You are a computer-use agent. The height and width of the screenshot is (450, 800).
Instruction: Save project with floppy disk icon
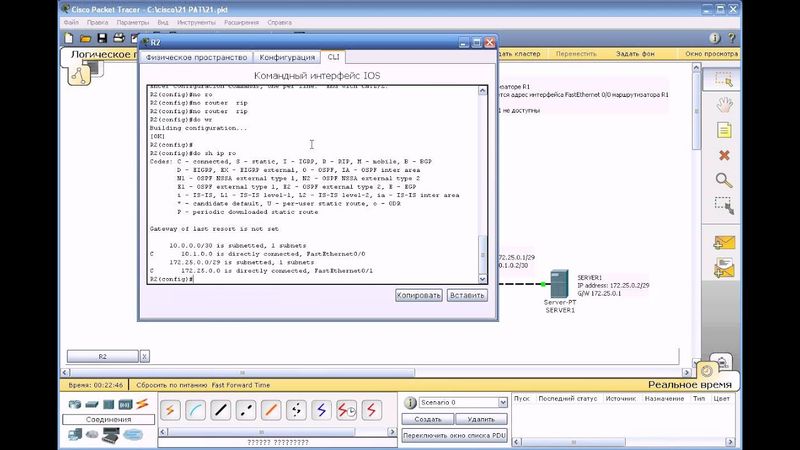tap(102, 38)
